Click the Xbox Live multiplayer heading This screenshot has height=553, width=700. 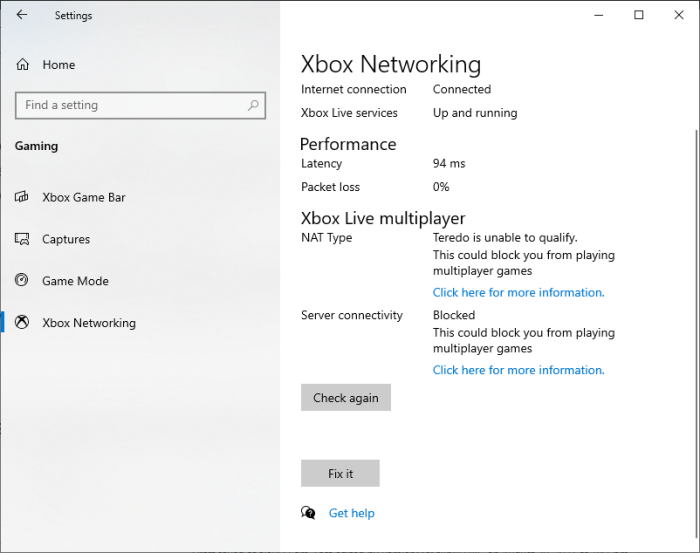(x=383, y=218)
